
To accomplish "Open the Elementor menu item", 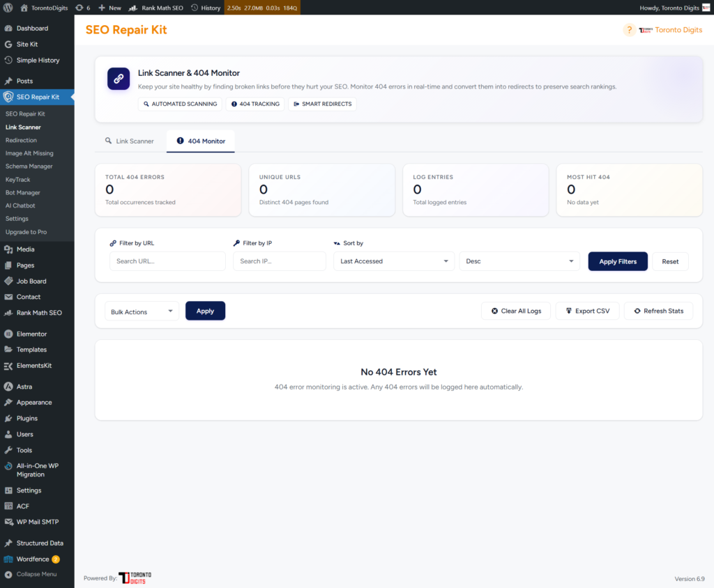I will coord(31,334).
